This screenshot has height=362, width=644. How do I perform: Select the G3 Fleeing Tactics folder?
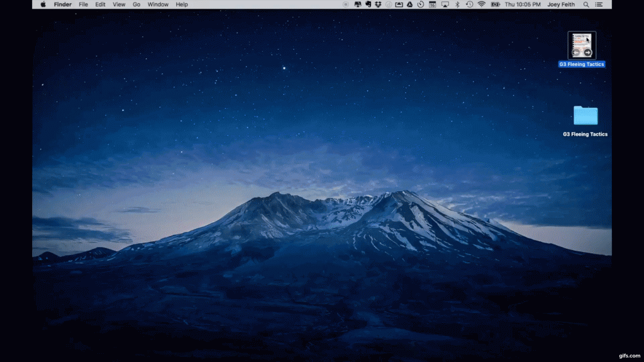pos(585,116)
